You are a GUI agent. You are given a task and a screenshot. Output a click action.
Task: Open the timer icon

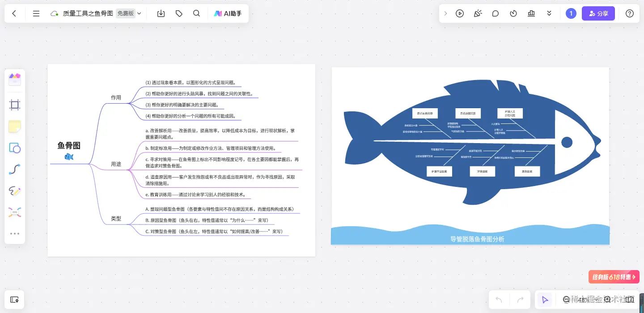click(x=513, y=13)
